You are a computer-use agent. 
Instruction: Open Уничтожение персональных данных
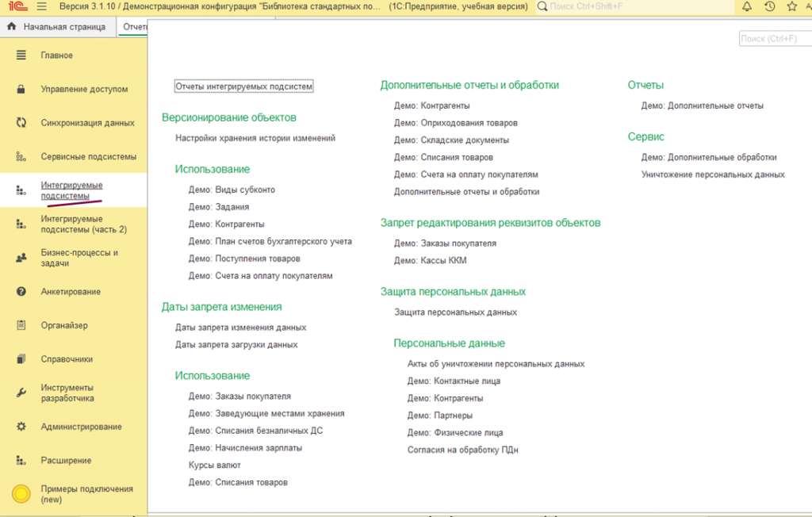click(x=713, y=174)
